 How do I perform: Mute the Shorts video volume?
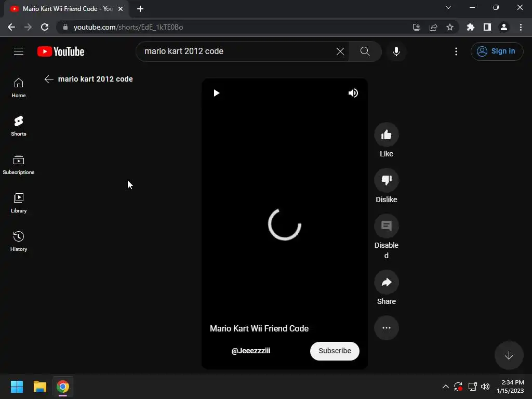pyautogui.click(x=353, y=93)
